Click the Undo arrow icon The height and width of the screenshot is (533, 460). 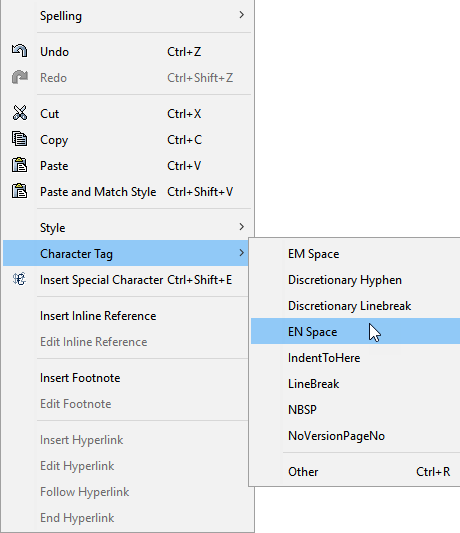pyautogui.click(x=19, y=51)
